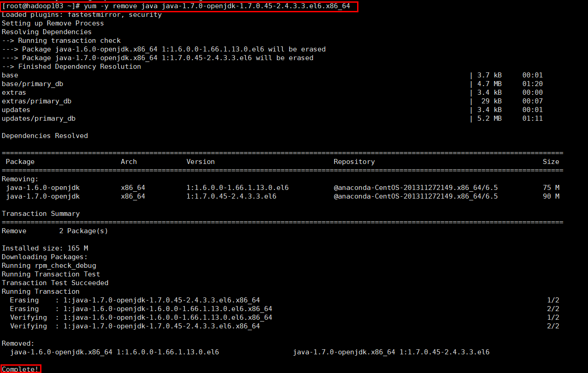Select java-1.6.0-openjdk 'will be erased' line
The height and width of the screenshot is (373, 588).
[164, 49]
